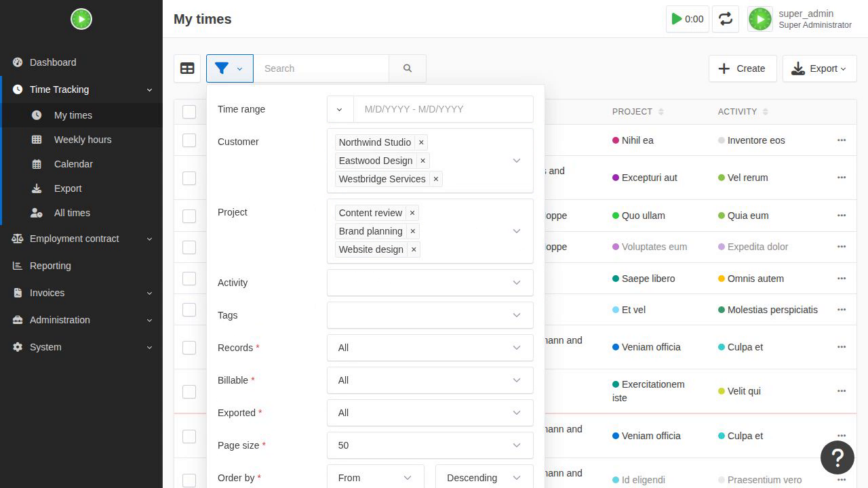
Task: Remove the Westbridge Services customer tag
Action: click(436, 179)
